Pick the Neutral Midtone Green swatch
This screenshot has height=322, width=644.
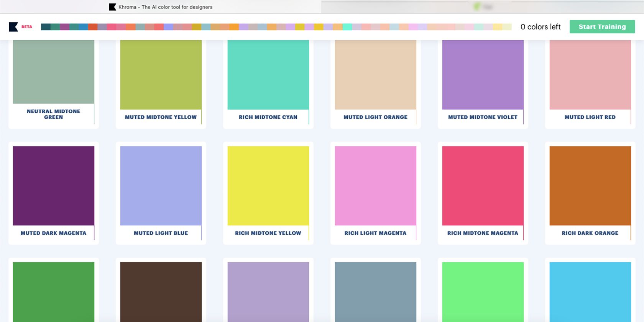point(54,72)
